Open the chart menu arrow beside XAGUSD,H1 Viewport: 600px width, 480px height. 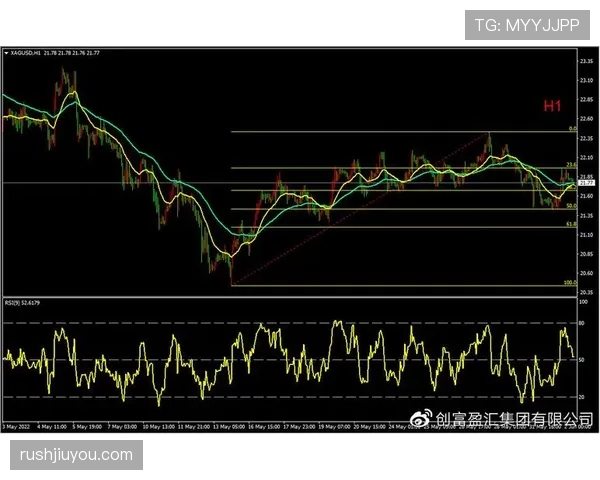pos(7,53)
